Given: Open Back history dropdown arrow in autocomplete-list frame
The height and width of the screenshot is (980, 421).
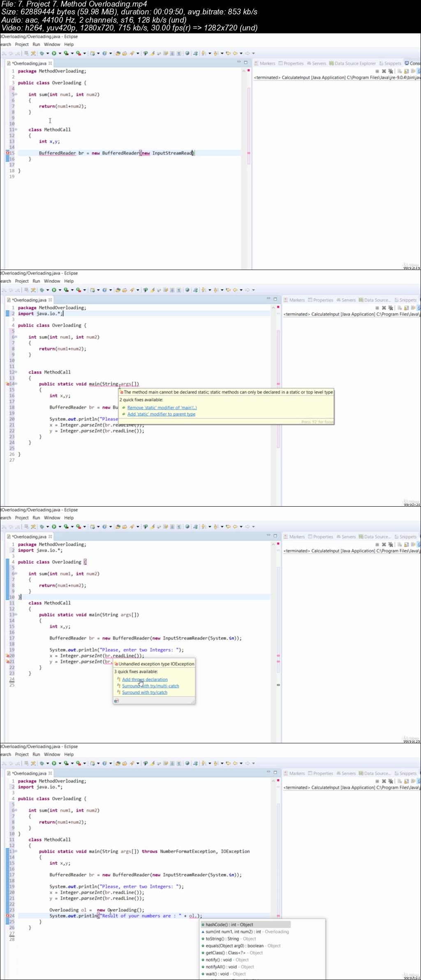Looking at the screenshot, I should pos(241,763).
